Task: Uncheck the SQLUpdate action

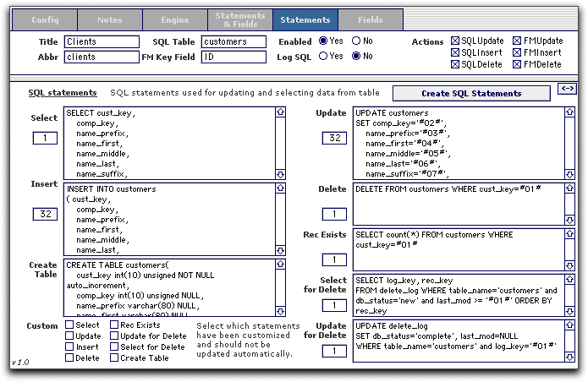Action: tap(455, 41)
